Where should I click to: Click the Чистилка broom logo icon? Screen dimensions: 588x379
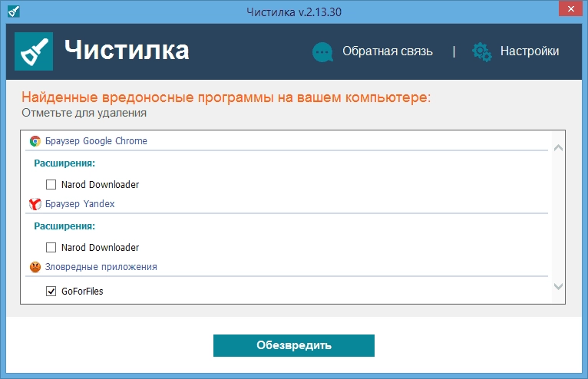click(x=34, y=51)
